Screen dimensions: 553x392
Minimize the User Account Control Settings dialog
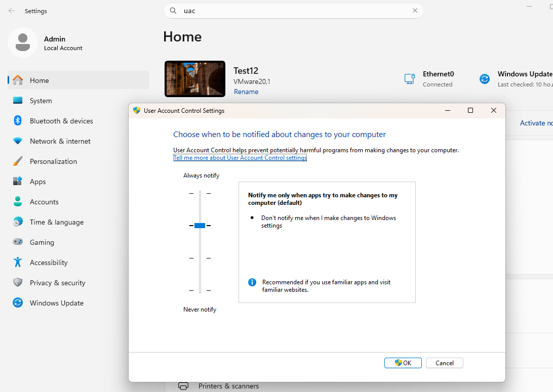tap(448, 110)
